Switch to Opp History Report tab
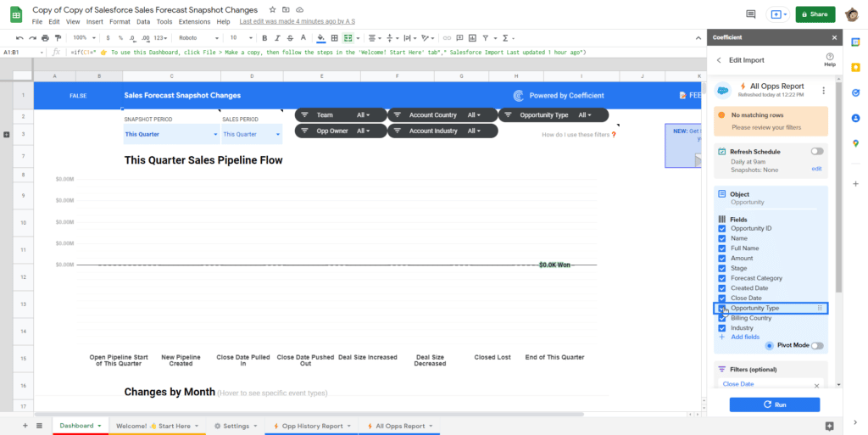 pyautogui.click(x=312, y=427)
